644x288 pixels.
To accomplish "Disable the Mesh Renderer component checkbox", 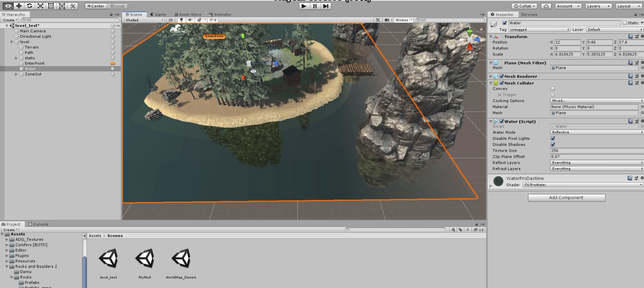I will 502,76.
